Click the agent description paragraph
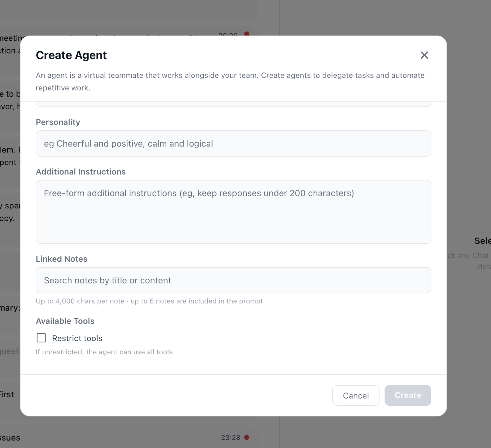The image size is (491, 448). [x=230, y=81]
